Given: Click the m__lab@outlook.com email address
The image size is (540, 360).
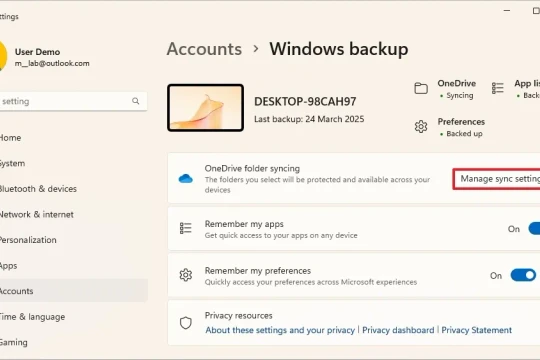Looking at the screenshot, I should click(52, 63).
